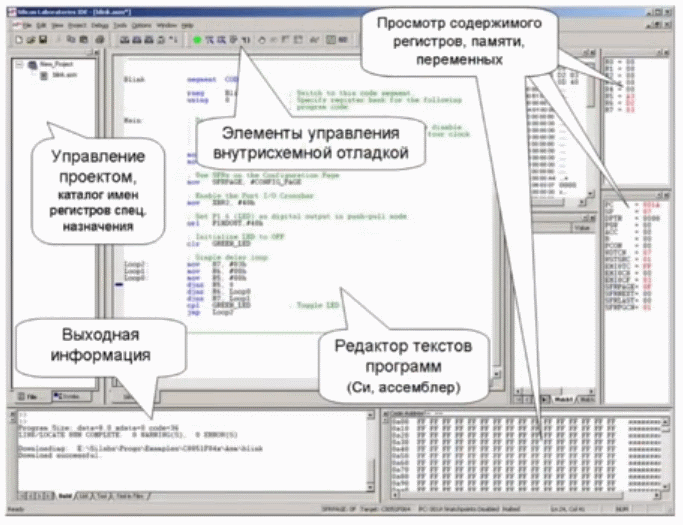The width and height of the screenshot is (683, 525).
Task: Click the 'ACC' register line
Action: 628,232
